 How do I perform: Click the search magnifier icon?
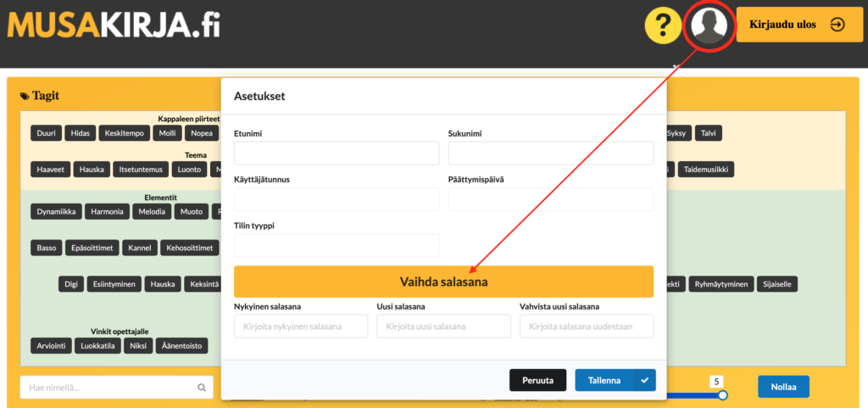click(202, 388)
